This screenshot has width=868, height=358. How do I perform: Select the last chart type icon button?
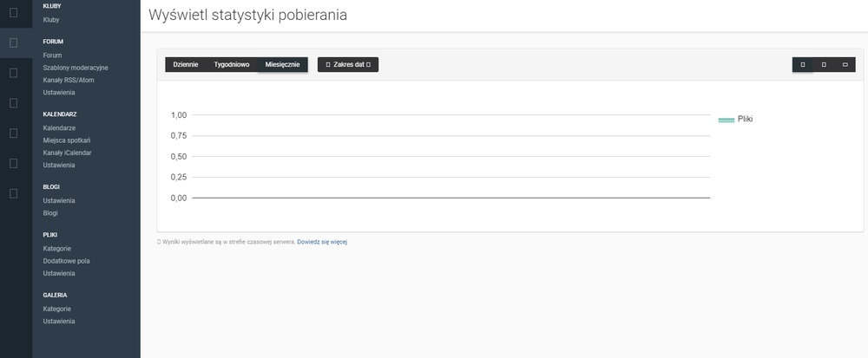click(845, 65)
